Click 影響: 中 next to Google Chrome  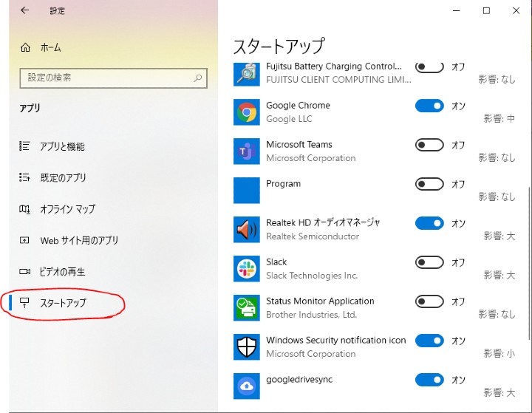pos(499,118)
